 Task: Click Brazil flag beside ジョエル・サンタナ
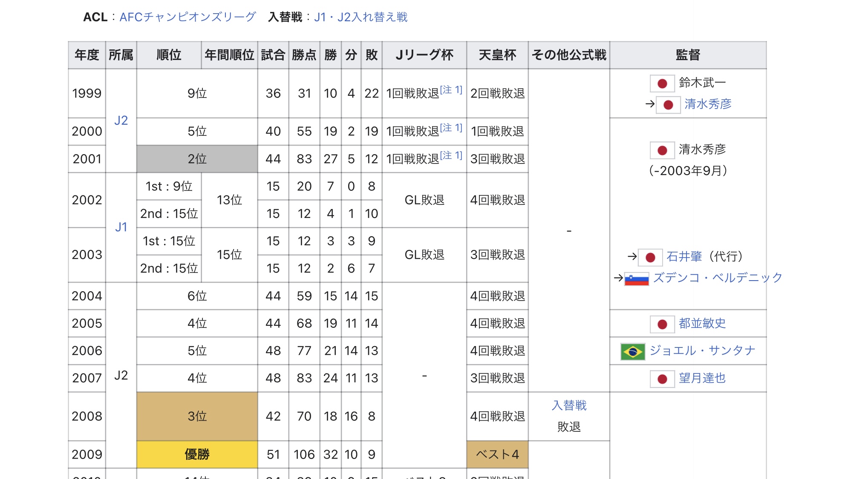point(632,352)
